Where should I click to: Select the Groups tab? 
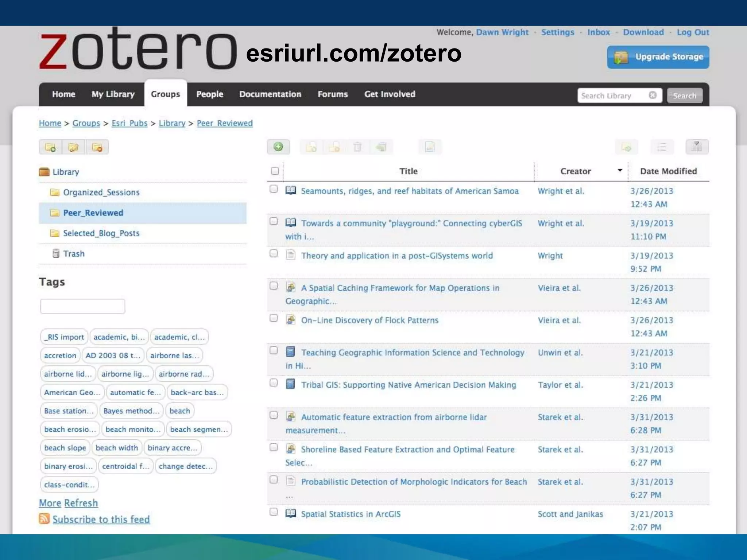pos(166,94)
